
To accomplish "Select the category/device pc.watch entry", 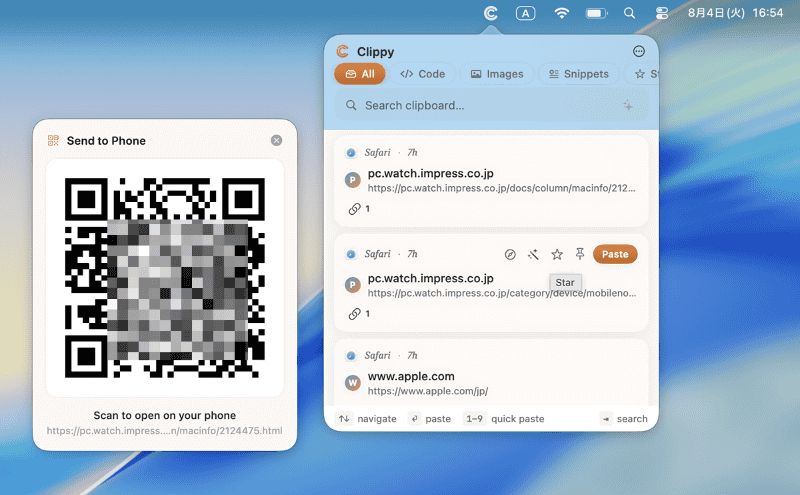I will (x=491, y=283).
